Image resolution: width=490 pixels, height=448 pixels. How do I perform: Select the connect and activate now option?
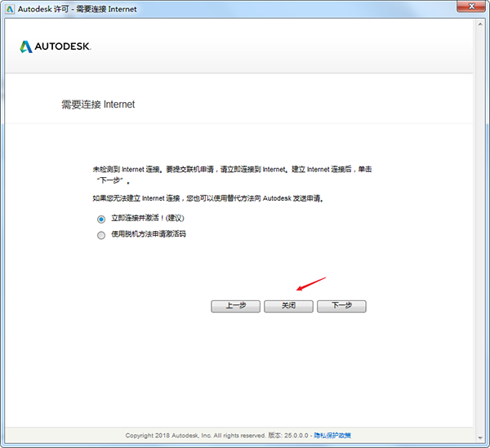(101, 220)
